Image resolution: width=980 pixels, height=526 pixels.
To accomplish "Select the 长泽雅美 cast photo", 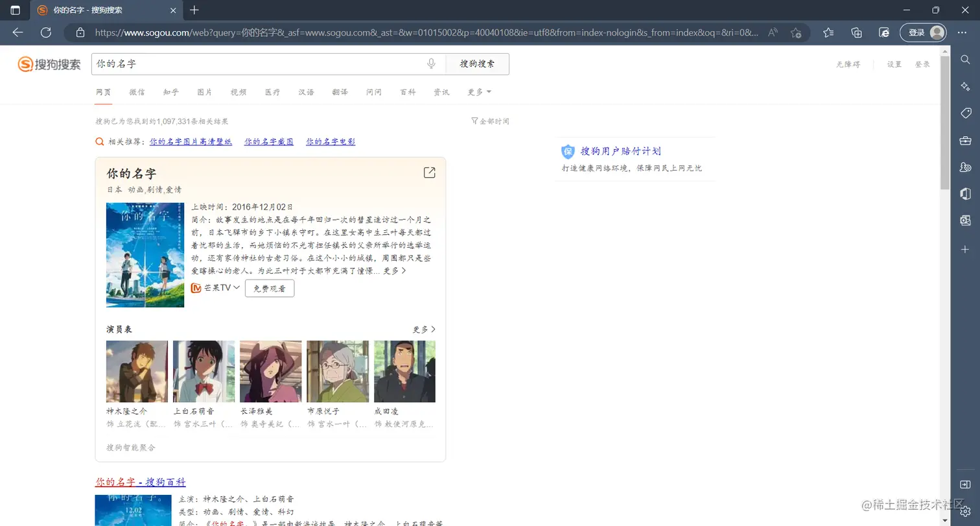I will 270,372.
